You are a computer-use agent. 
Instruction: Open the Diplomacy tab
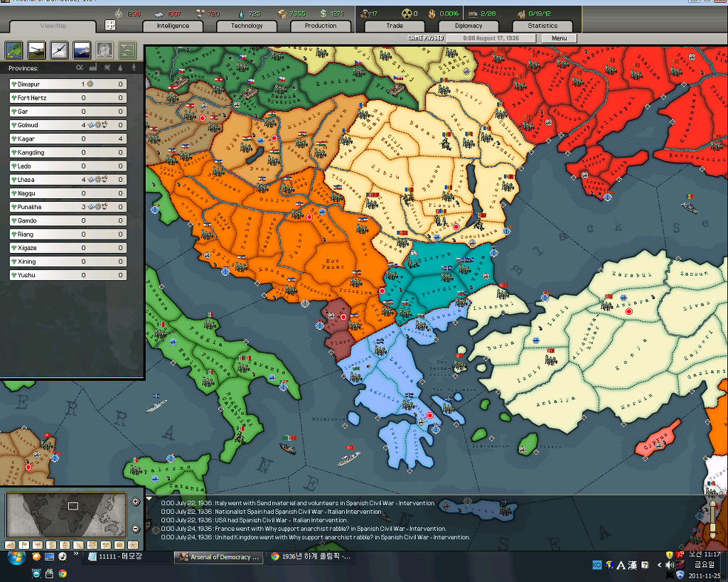[469, 26]
